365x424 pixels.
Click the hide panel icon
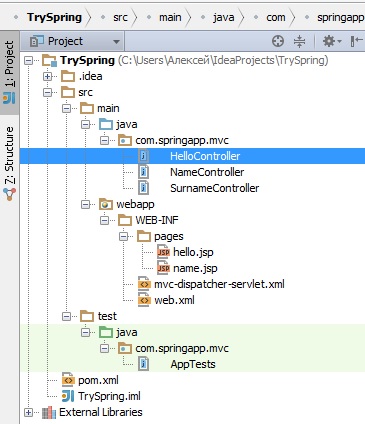[x=356, y=41]
